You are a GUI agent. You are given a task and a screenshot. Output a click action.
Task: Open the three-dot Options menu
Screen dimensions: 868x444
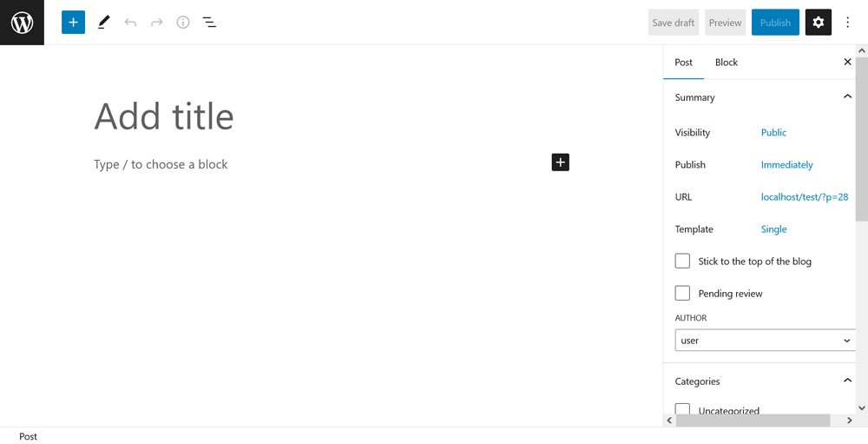click(x=847, y=23)
